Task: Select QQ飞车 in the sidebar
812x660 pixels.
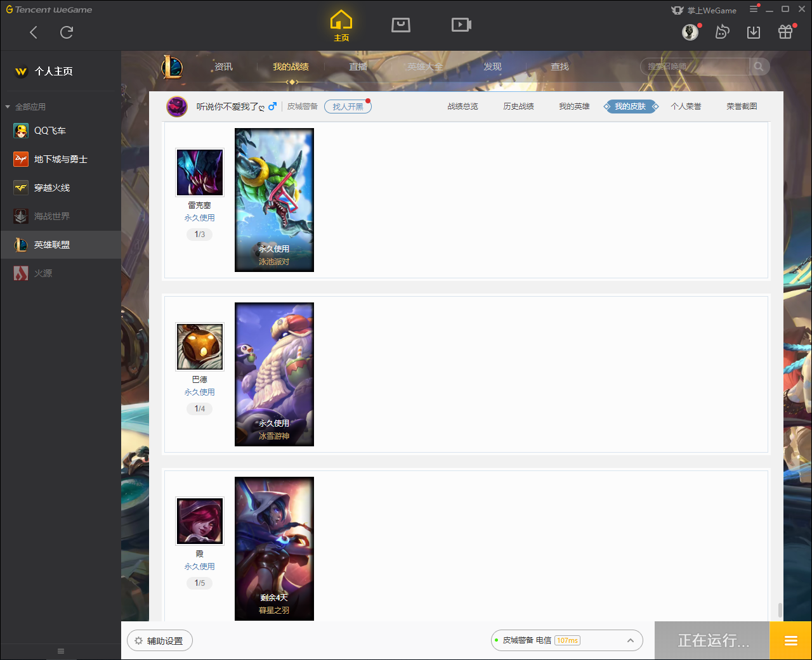Action: pyautogui.click(x=60, y=131)
